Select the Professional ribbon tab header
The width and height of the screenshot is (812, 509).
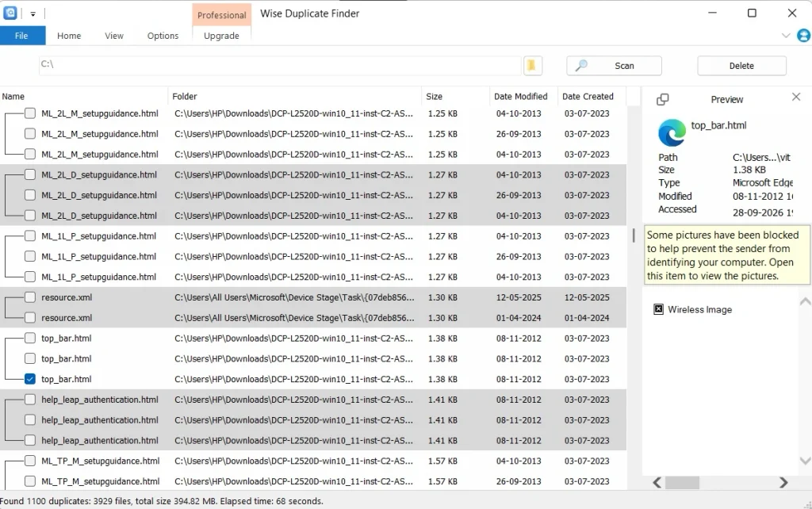tap(222, 15)
